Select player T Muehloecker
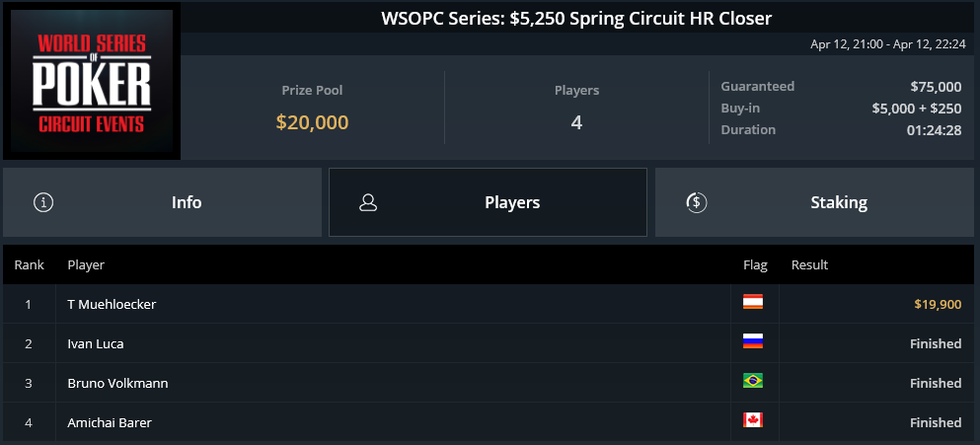This screenshot has width=980, height=445. pos(112,304)
